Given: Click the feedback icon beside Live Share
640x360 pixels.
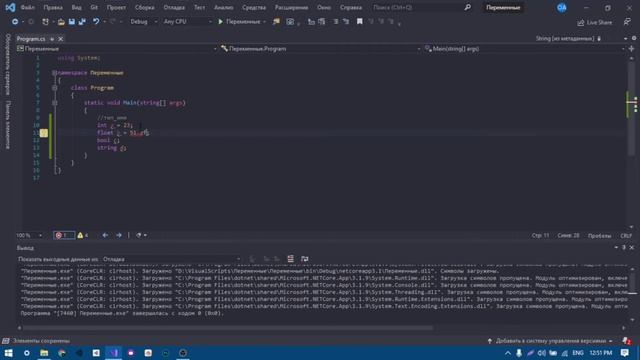Looking at the screenshot, I should (x=627, y=22).
